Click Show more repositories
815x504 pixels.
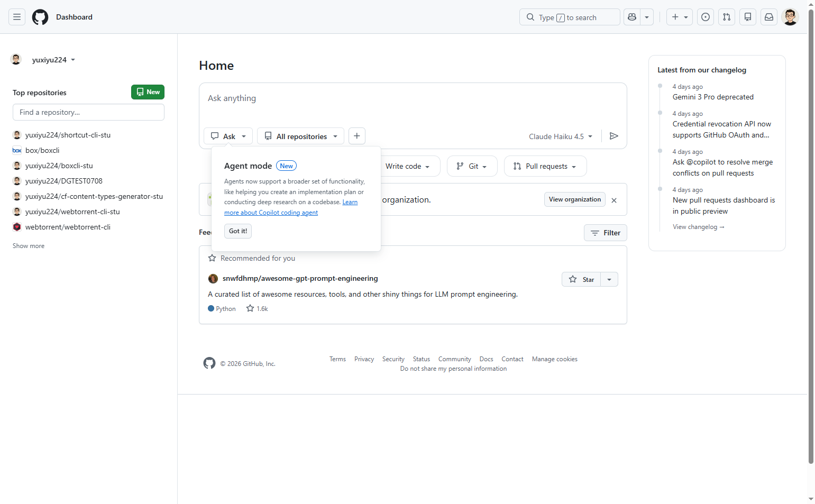coord(29,246)
